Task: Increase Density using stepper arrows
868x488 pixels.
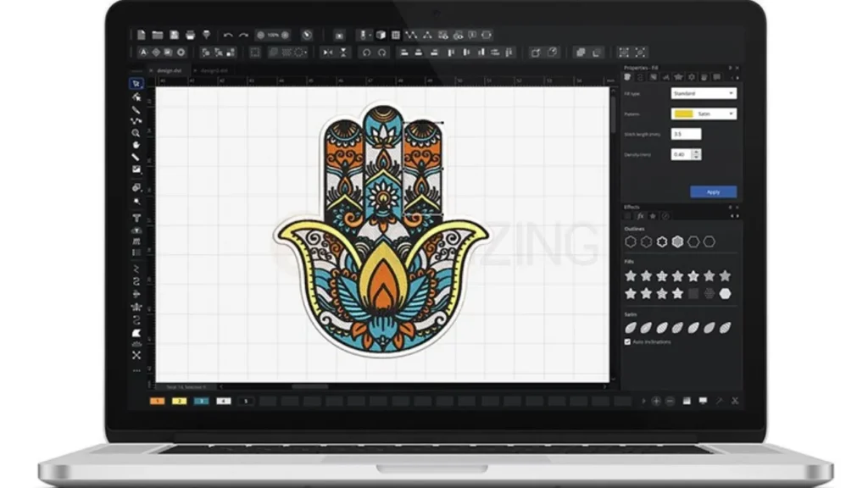Action: click(697, 152)
